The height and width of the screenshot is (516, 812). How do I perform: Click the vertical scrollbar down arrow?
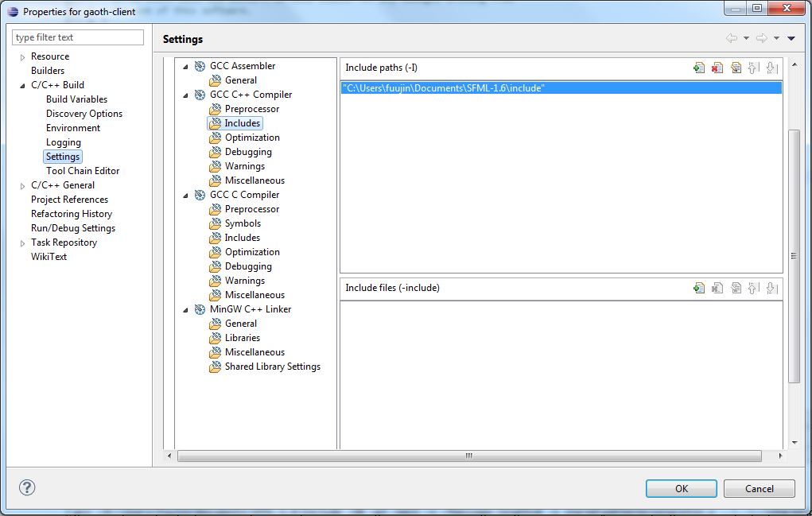tap(795, 443)
